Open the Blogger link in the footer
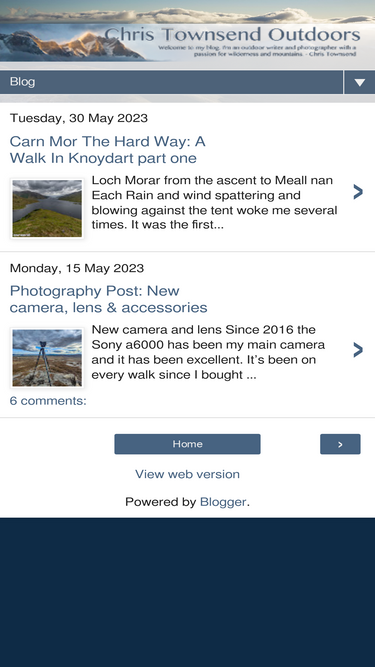Viewport: 375px width, 667px height. point(223,502)
